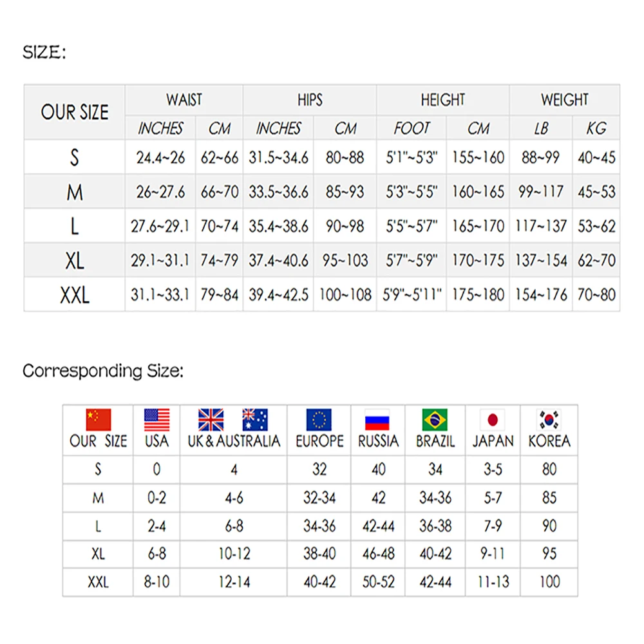
Task: Click the XXL weight 154~176 LB cell
Action: click(541, 296)
